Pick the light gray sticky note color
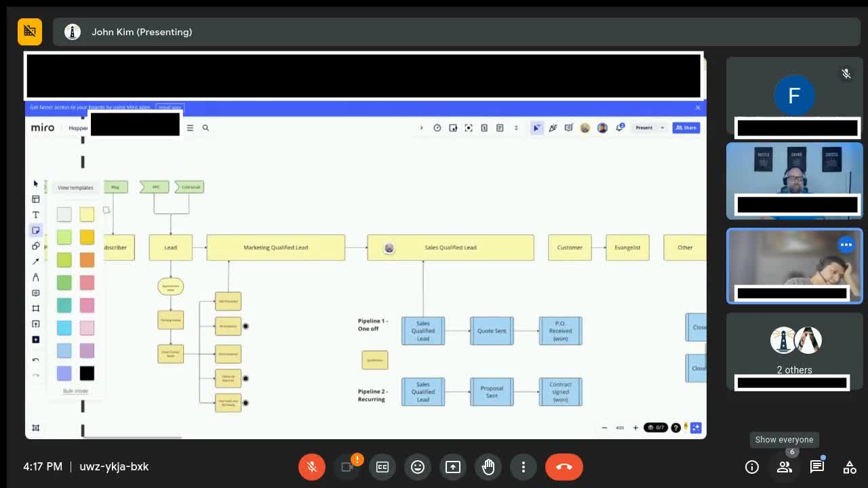The height and width of the screenshot is (488, 868). [x=64, y=214]
